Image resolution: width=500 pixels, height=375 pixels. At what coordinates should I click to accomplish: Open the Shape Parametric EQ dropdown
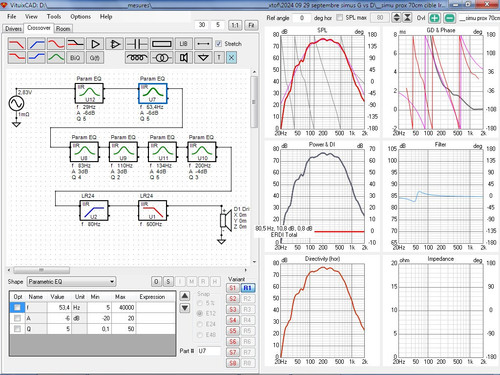71,282
